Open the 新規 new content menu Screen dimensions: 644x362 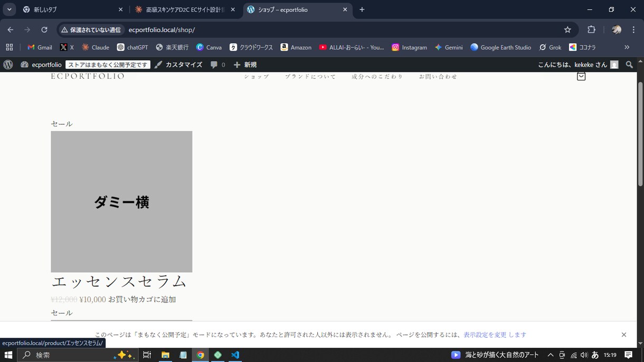(245, 64)
